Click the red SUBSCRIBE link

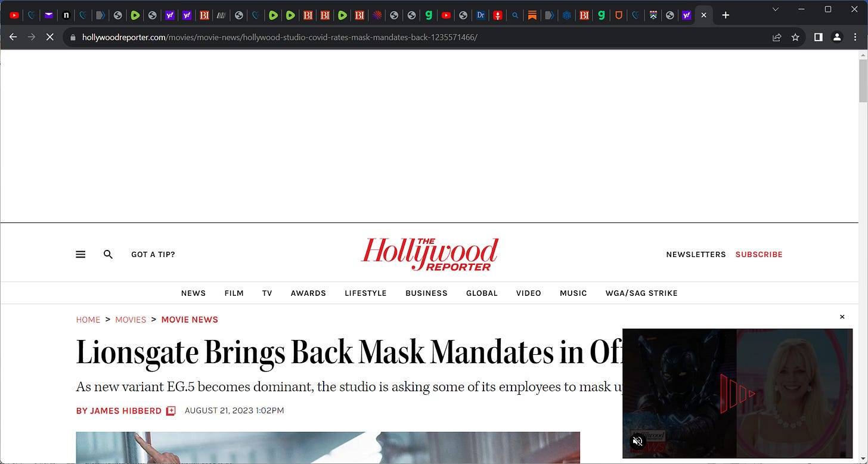click(759, 254)
